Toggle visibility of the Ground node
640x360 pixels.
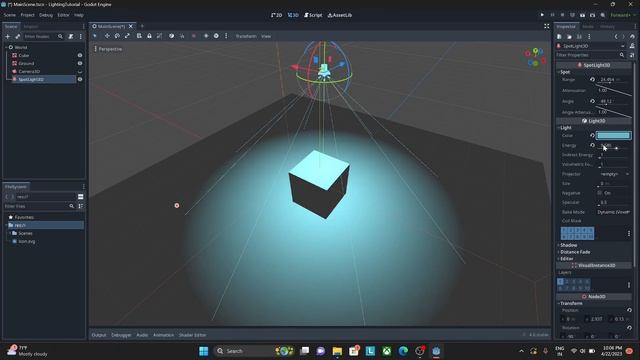click(80, 63)
